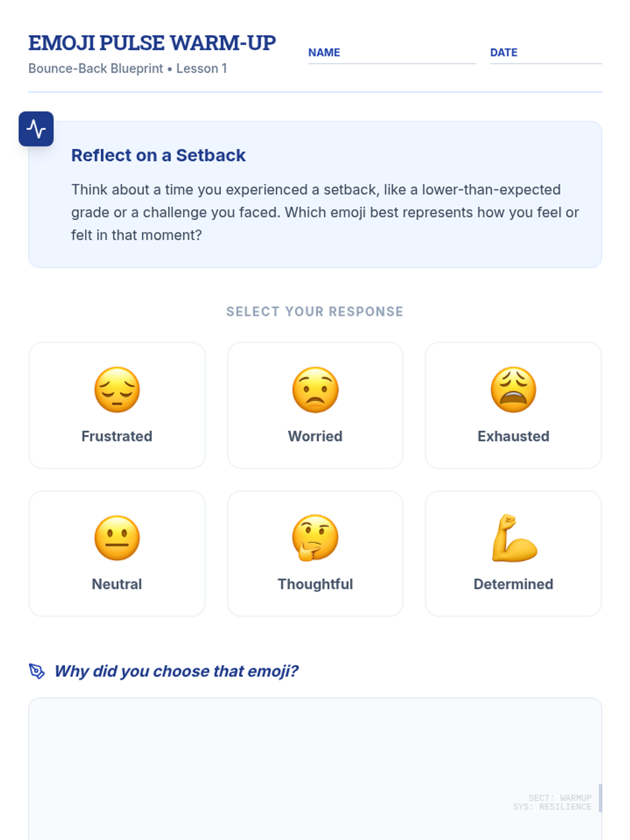Screen dimensions: 630x840
Task: Click the Thoughtful label text
Action: pos(315,584)
